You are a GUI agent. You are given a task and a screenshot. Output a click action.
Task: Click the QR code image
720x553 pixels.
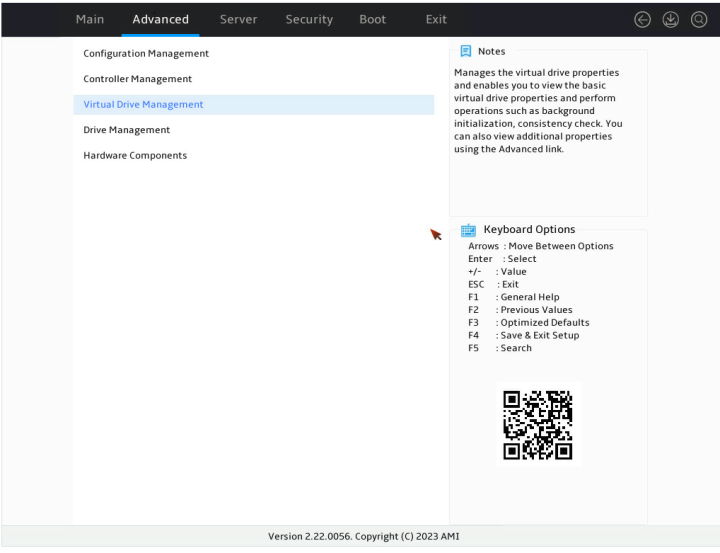pos(538,424)
